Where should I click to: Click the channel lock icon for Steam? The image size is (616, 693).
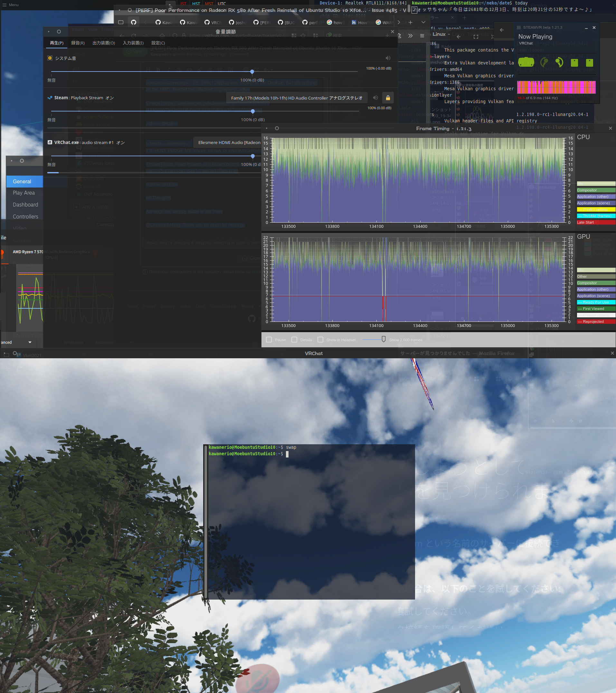click(x=388, y=98)
